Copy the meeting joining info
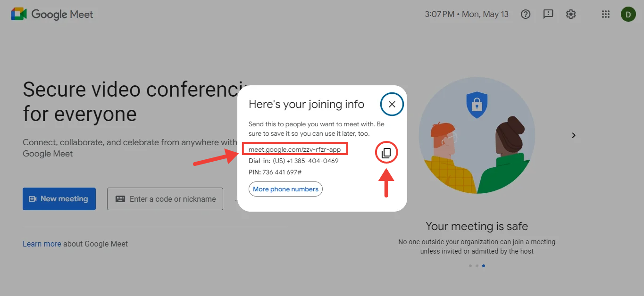Screen dimensions: 644x296 pos(386,153)
